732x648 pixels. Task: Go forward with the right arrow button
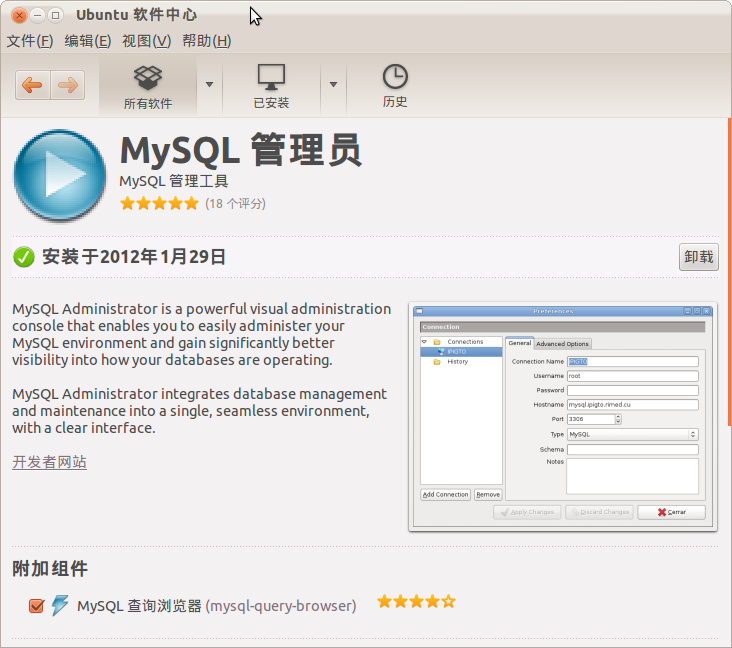tap(68, 85)
